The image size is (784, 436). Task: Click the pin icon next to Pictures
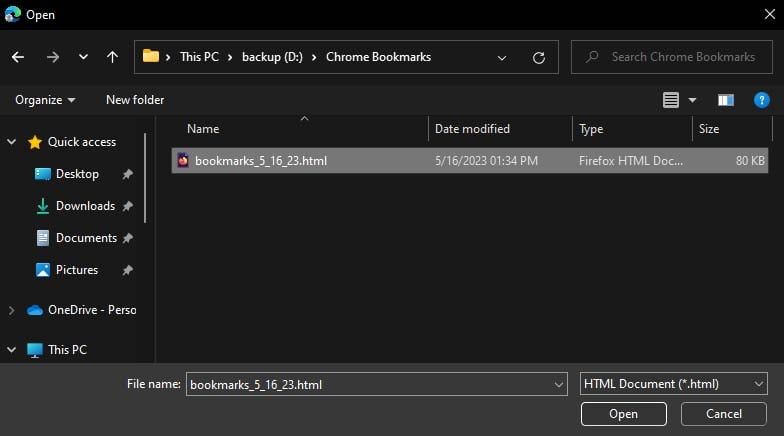tap(128, 270)
